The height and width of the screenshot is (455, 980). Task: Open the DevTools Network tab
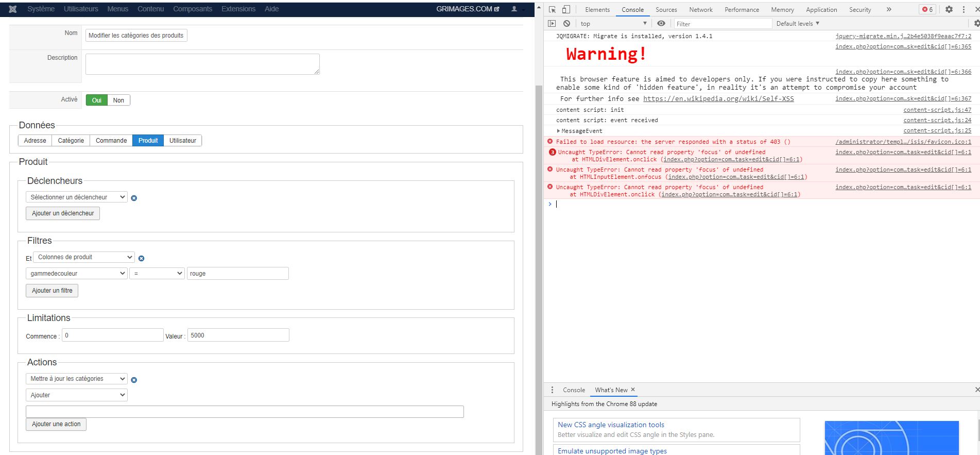click(x=701, y=10)
